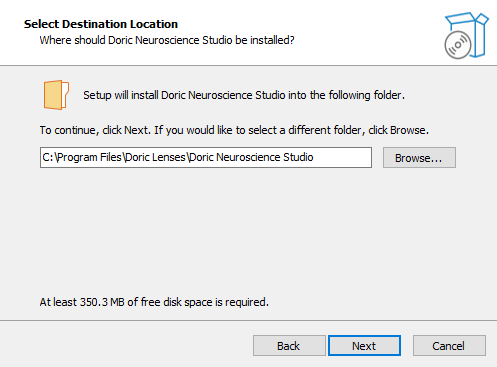Click 'Where should Doric Neuroscience Studio be installed?' text

(167, 40)
